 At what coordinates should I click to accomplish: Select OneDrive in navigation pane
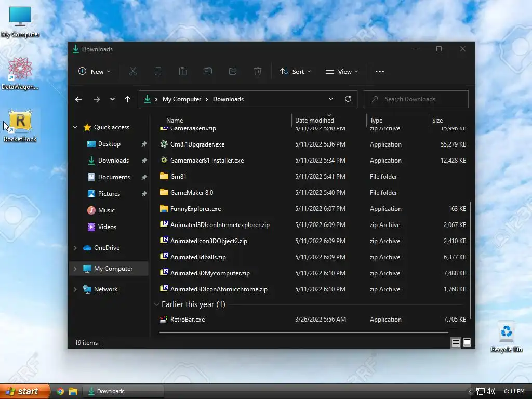point(107,248)
